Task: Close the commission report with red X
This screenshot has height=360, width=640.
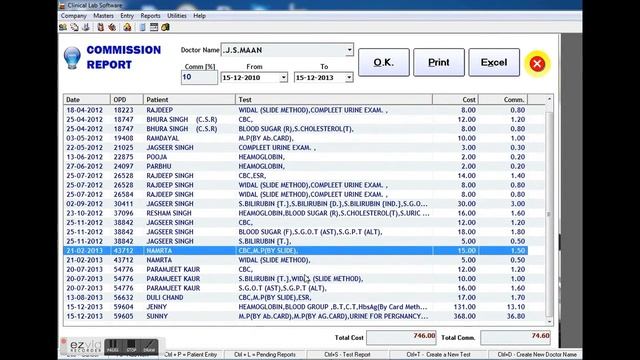Action: click(x=537, y=64)
